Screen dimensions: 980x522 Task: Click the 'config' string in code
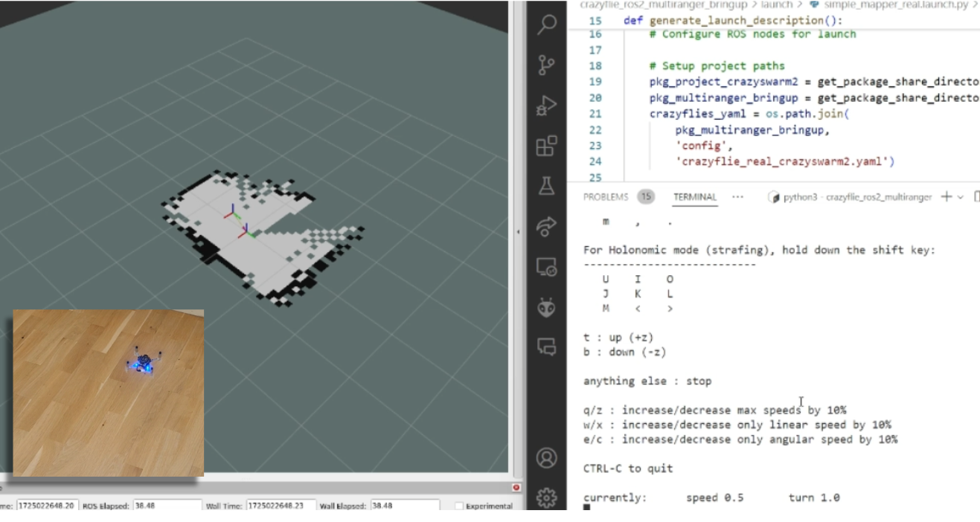pos(701,146)
